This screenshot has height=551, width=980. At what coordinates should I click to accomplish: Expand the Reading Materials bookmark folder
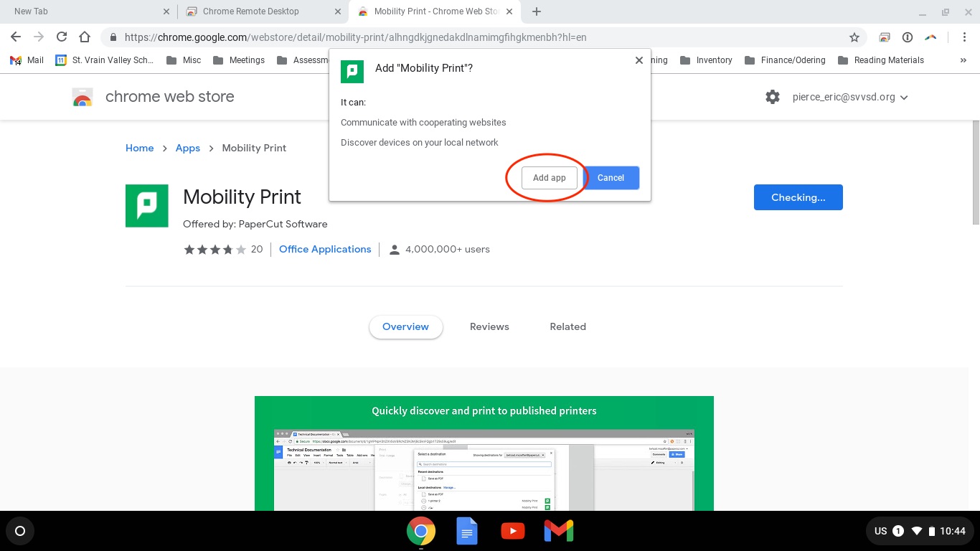point(880,60)
